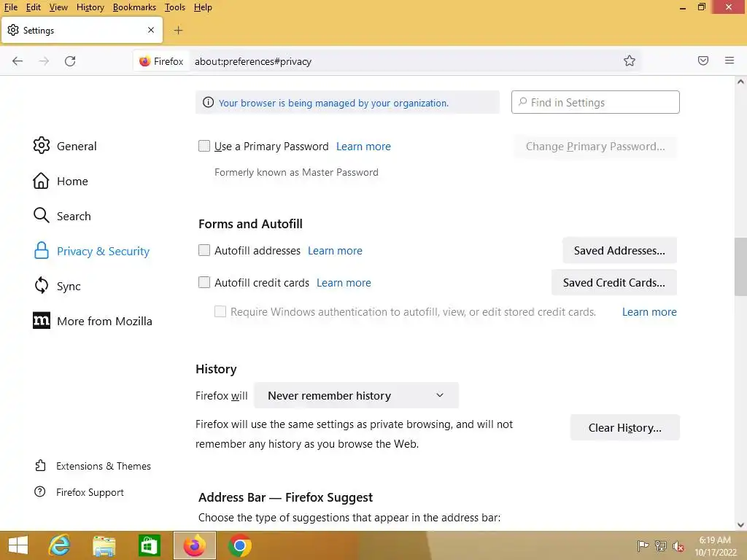Click the Home house icon in sidebar
Viewport: 747px width, 560px height.
pos(41,181)
